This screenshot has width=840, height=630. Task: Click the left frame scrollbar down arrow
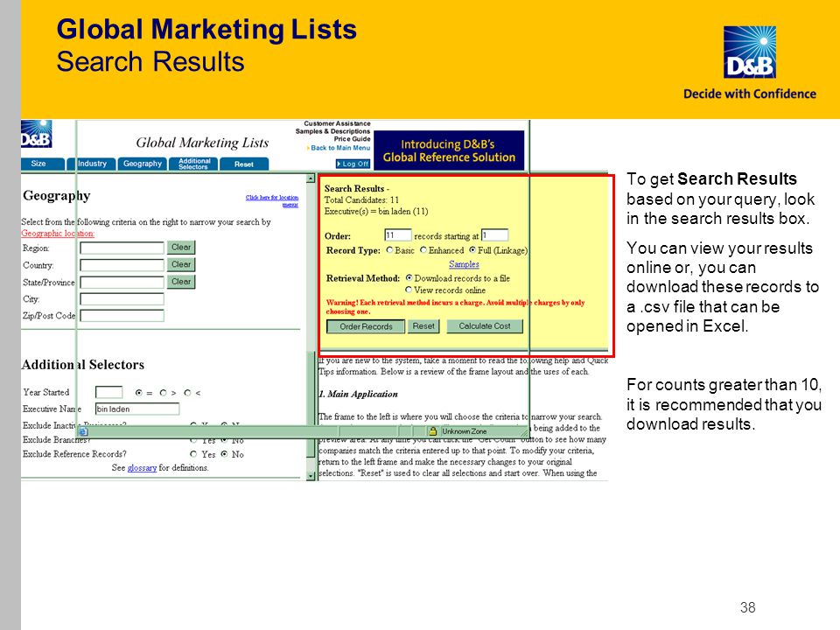(x=311, y=476)
